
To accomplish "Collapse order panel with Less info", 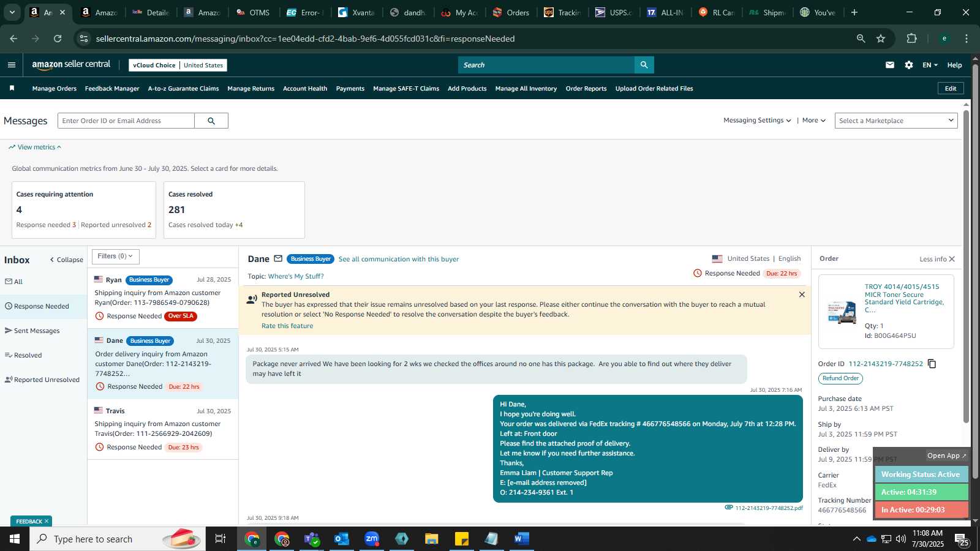I will point(937,259).
